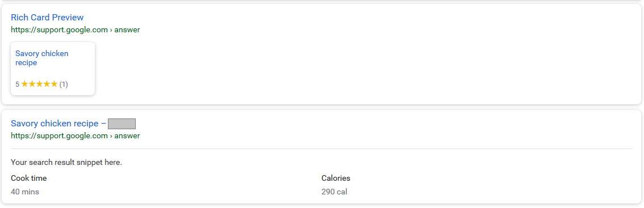Click the rating number 5 beside stars
Image resolution: width=644 pixels, height=208 pixels.
(17, 84)
